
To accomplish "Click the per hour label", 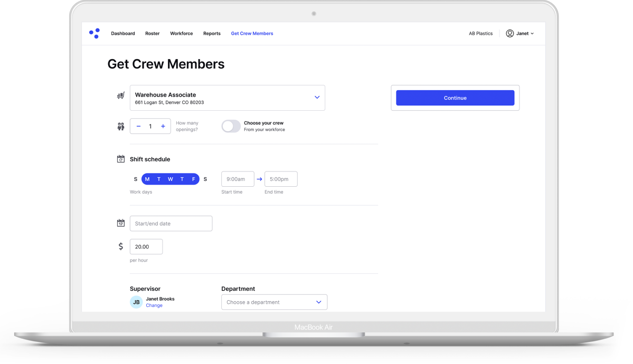I will tap(139, 260).
